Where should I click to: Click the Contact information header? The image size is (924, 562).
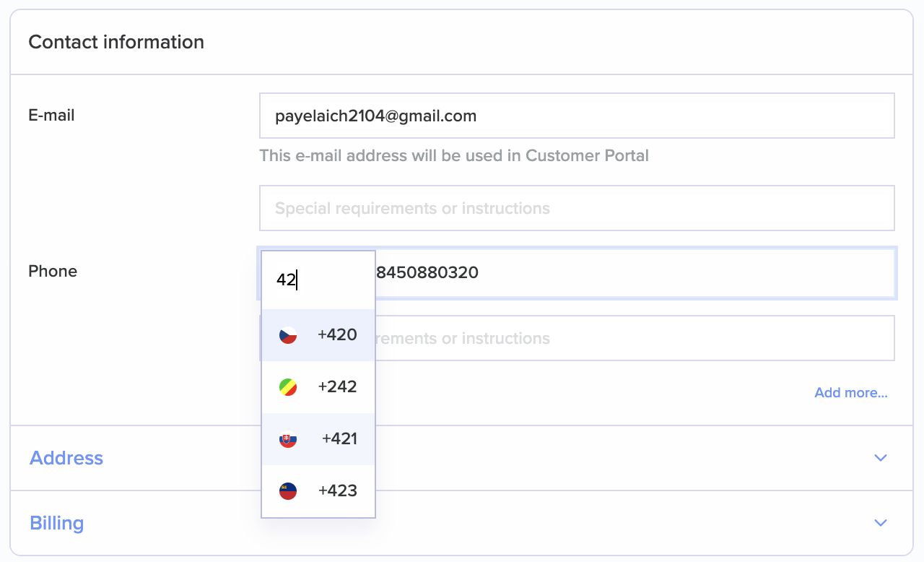pyautogui.click(x=116, y=42)
